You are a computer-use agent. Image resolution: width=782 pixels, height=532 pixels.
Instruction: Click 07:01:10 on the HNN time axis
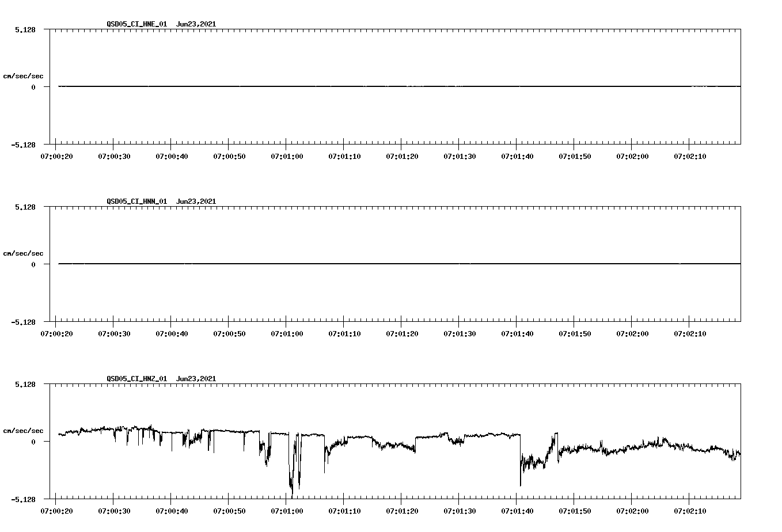(344, 334)
